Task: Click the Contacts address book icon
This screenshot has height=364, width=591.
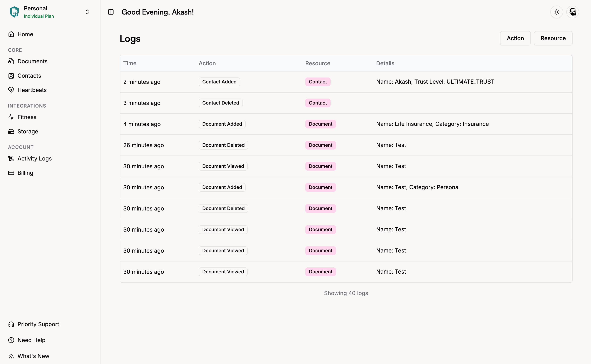Action: 11,76
